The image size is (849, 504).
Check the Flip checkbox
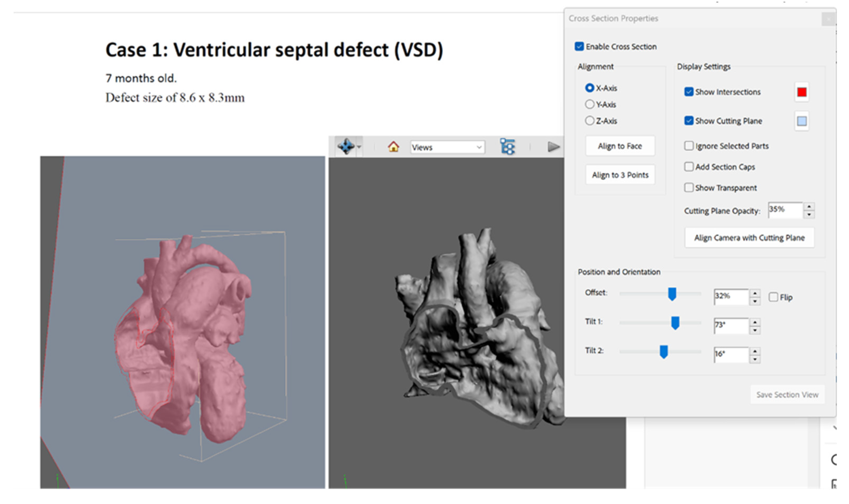pos(773,297)
